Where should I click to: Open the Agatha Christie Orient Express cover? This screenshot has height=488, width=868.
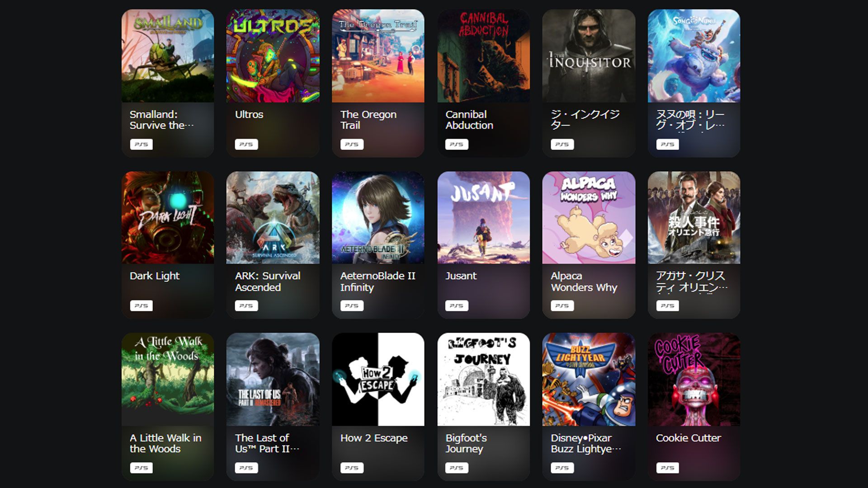click(x=694, y=217)
